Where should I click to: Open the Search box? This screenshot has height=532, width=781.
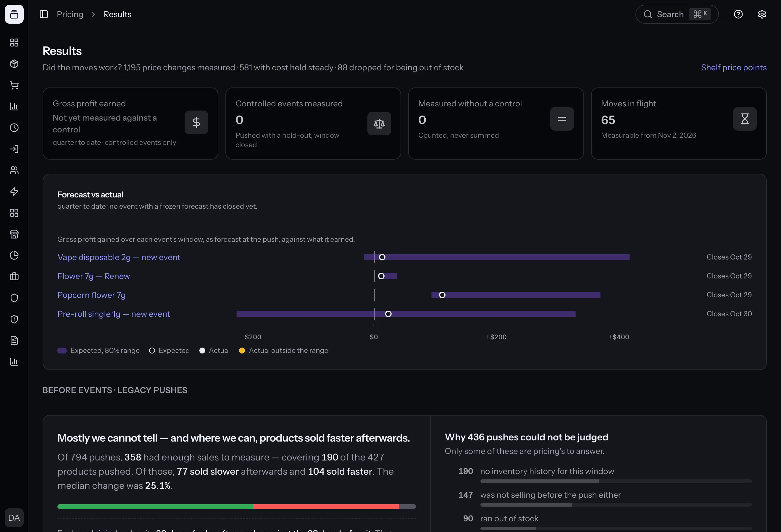(x=677, y=14)
